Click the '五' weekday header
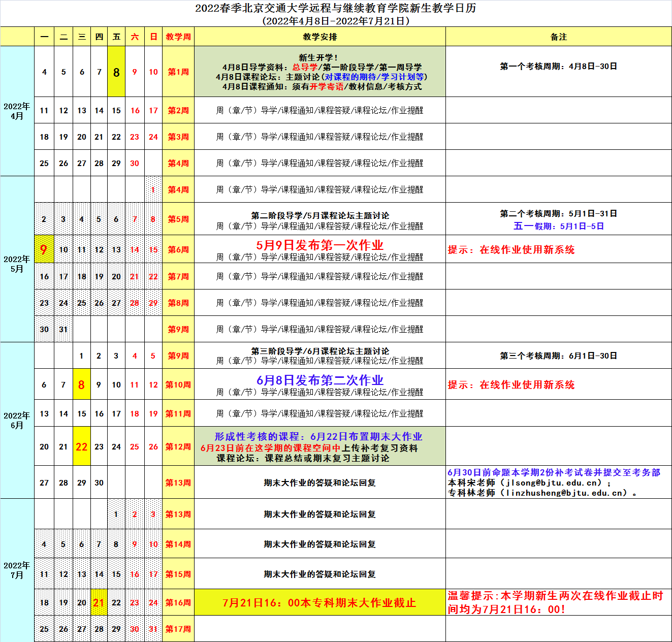The width and height of the screenshot is (672, 642). (x=116, y=37)
